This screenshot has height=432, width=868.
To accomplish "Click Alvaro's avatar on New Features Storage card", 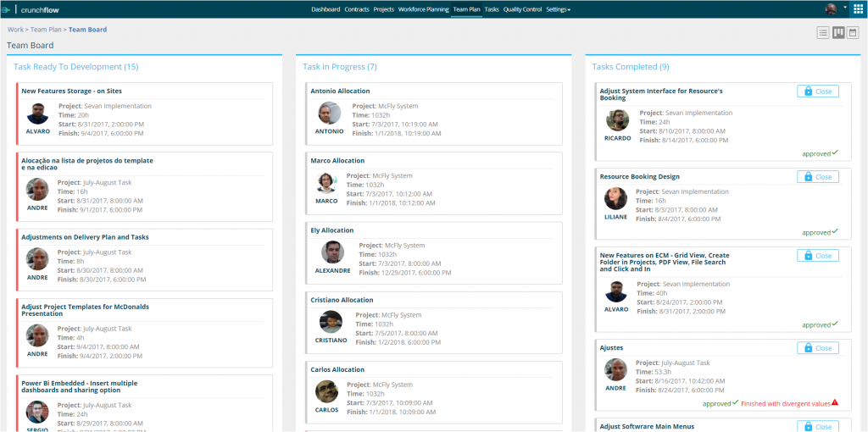I will [x=37, y=114].
